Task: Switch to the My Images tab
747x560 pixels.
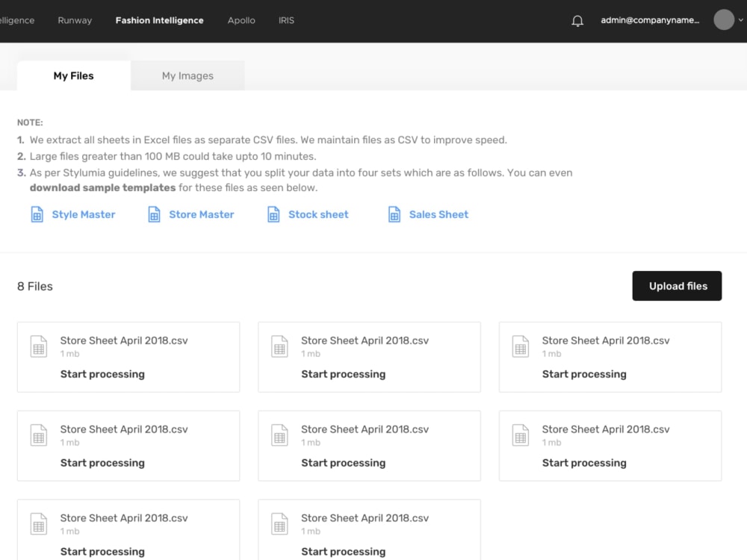Action: (x=187, y=75)
